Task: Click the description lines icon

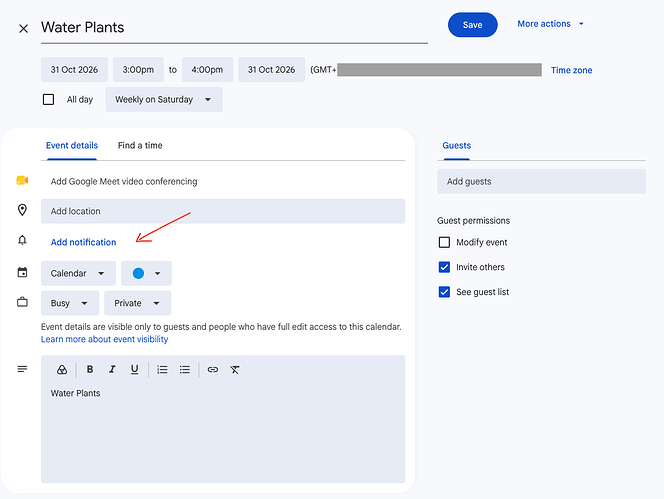Action: pos(22,369)
